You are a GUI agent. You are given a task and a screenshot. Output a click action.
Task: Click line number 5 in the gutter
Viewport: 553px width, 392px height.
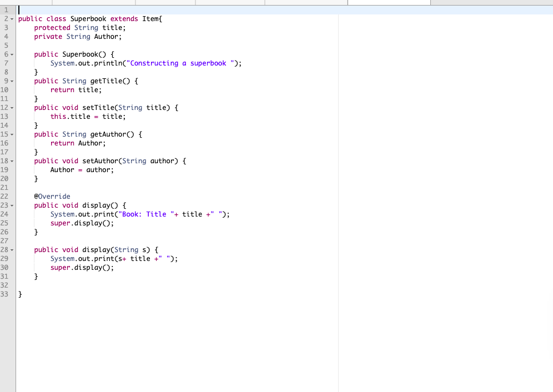tap(6, 46)
